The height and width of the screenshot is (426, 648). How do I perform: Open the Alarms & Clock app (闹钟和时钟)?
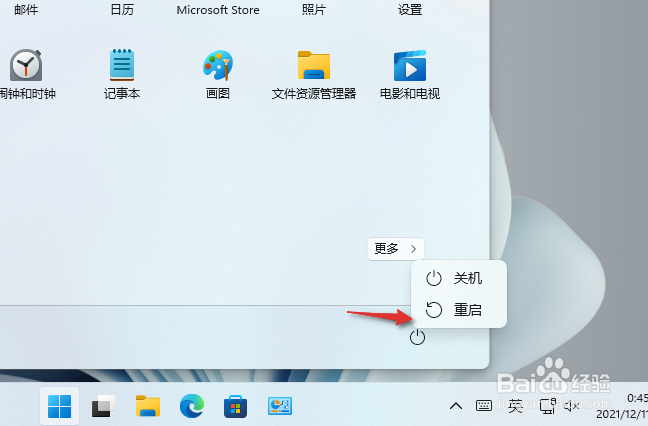click(26, 74)
